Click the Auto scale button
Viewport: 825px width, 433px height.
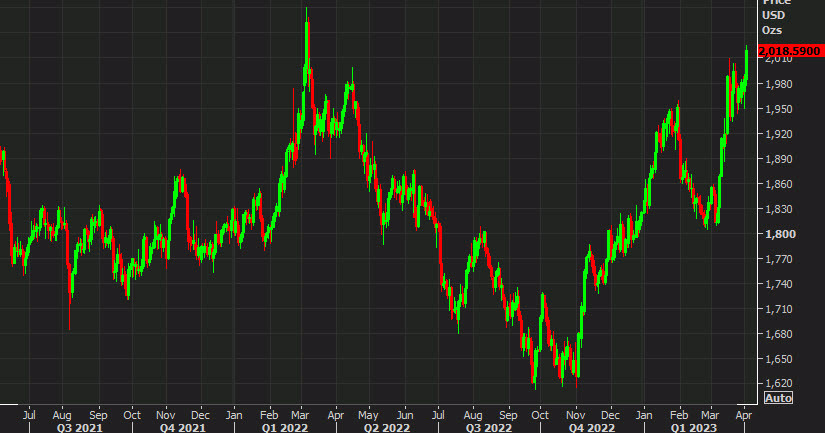(778, 398)
